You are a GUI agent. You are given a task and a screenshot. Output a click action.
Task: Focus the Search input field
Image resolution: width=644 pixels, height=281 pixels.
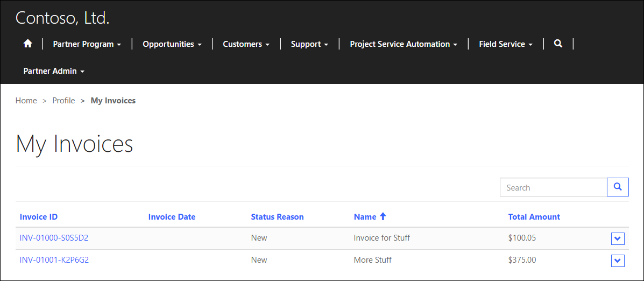553,187
